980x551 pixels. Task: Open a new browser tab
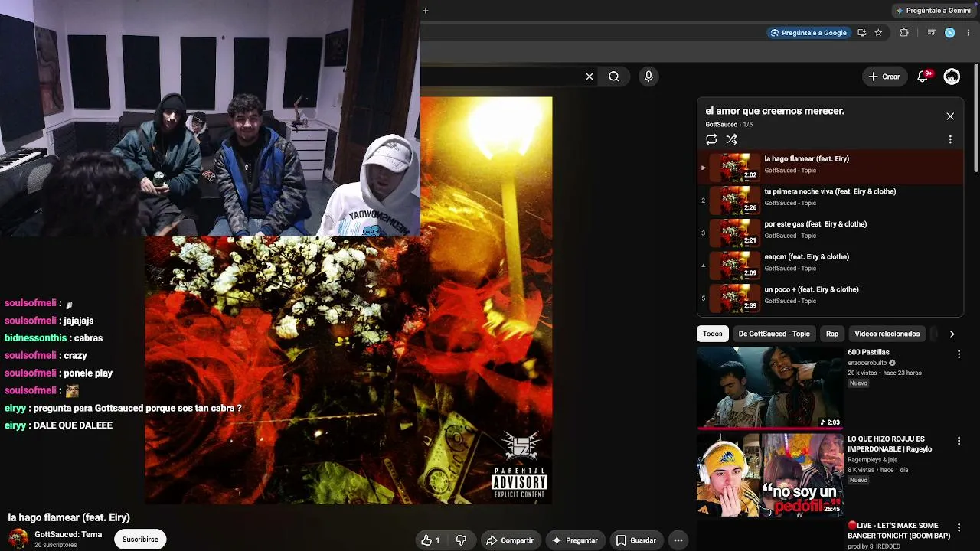(426, 11)
